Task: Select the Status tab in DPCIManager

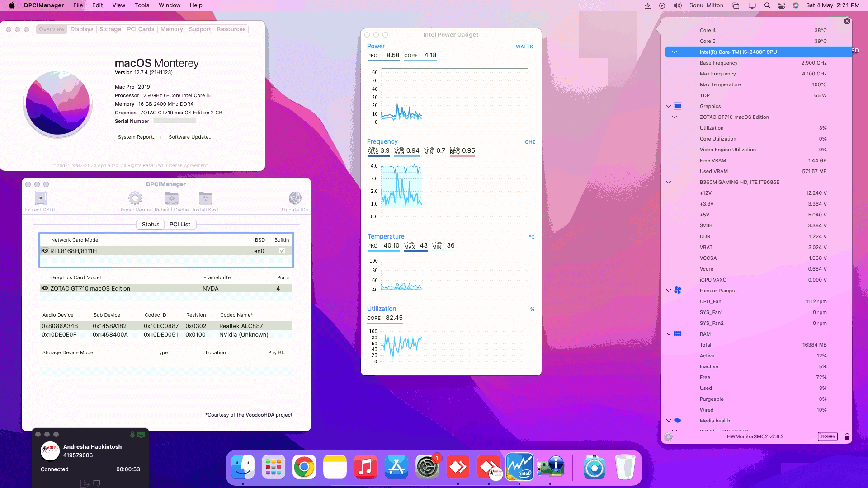Action: tap(151, 225)
